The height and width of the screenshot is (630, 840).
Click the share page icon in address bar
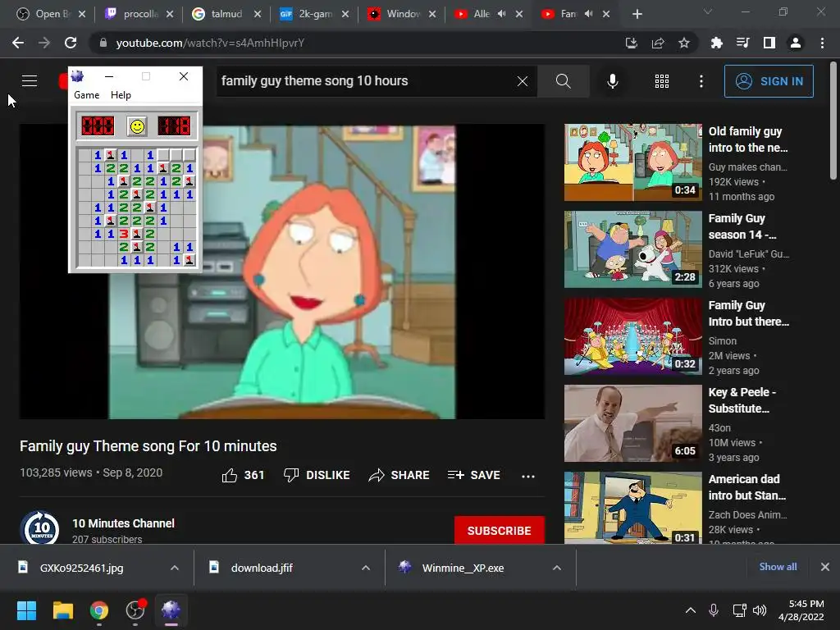(x=658, y=43)
